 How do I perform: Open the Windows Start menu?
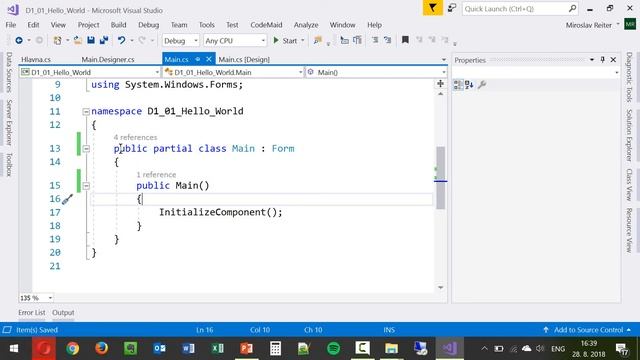click(14, 349)
